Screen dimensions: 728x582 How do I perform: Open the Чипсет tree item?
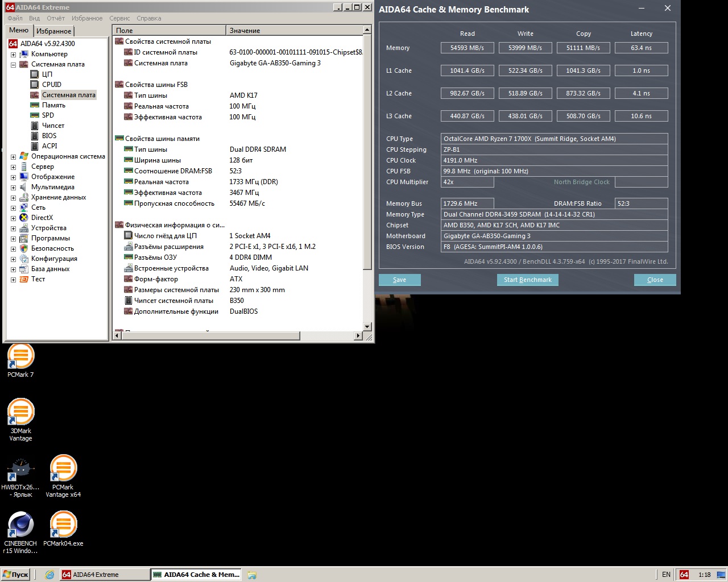[53, 126]
